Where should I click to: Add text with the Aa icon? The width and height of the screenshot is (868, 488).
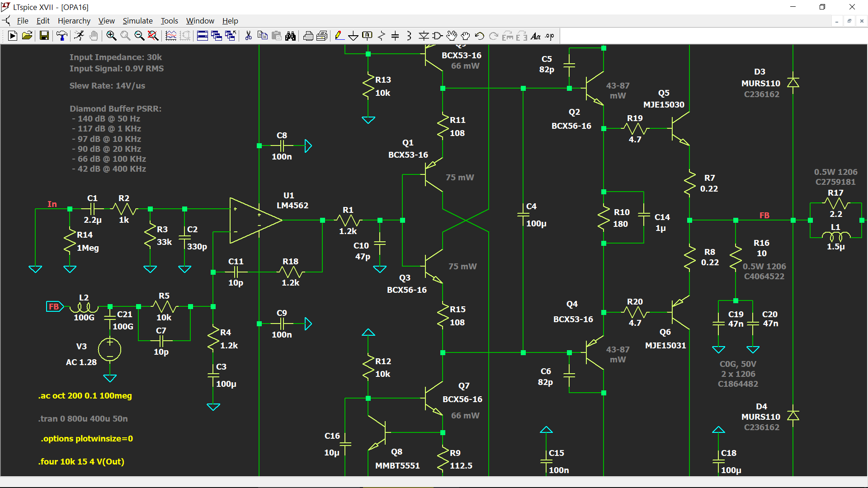coord(536,36)
